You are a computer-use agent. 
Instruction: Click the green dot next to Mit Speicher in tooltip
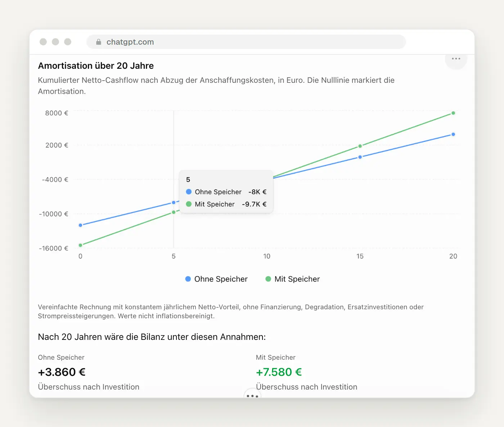[x=189, y=204]
